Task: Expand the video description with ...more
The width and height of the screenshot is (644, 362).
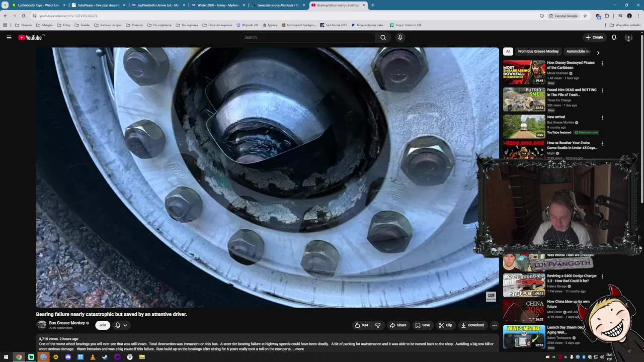Action: pos(298,349)
